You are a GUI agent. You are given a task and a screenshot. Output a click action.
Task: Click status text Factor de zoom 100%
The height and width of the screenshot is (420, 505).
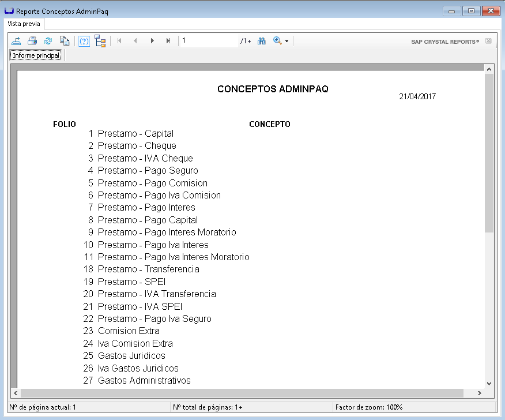[369, 407]
